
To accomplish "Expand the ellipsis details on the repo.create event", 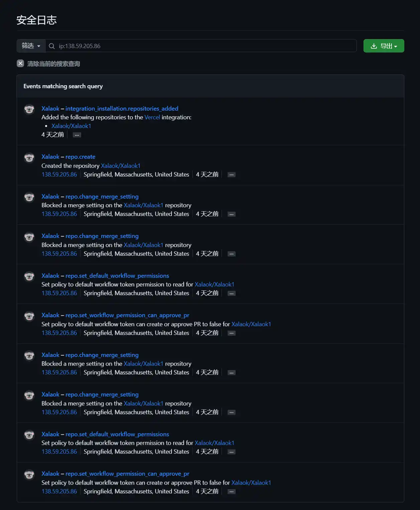I will (231, 174).
